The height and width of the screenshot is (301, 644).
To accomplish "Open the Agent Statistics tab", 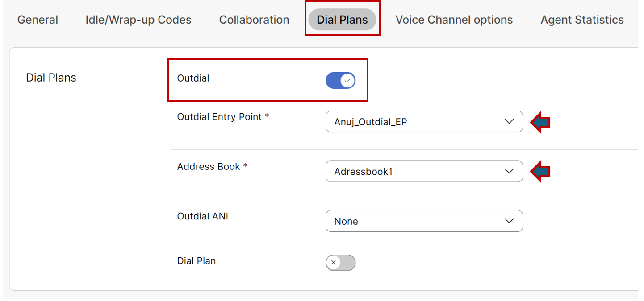I will (x=582, y=20).
